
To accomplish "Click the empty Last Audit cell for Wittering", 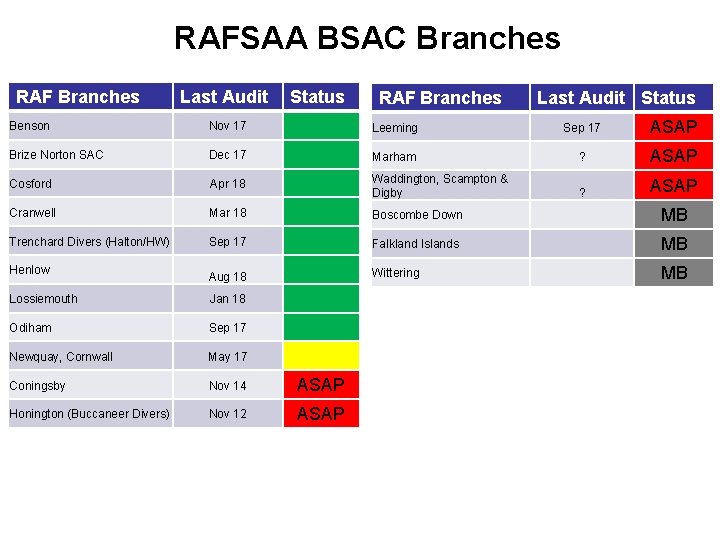I will click(x=582, y=272).
